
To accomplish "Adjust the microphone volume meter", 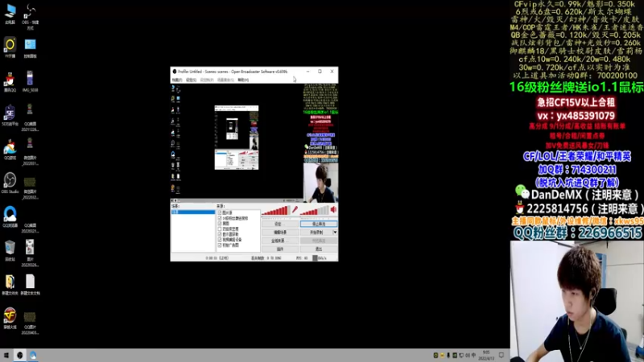I will coord(276,210).
